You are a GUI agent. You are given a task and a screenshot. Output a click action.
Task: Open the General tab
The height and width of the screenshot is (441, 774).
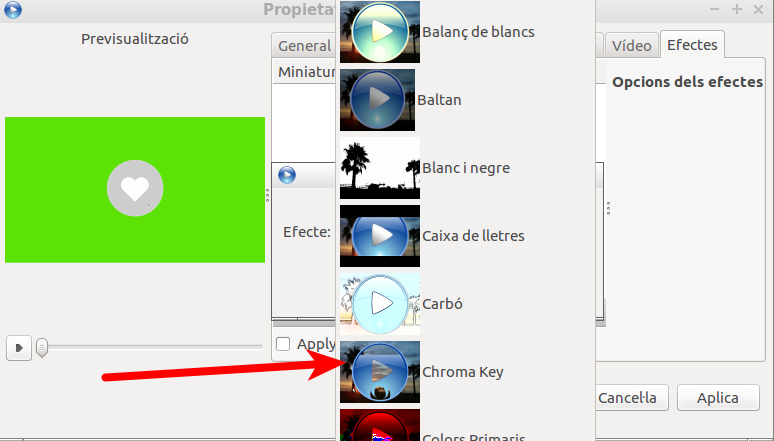(304, 46)
